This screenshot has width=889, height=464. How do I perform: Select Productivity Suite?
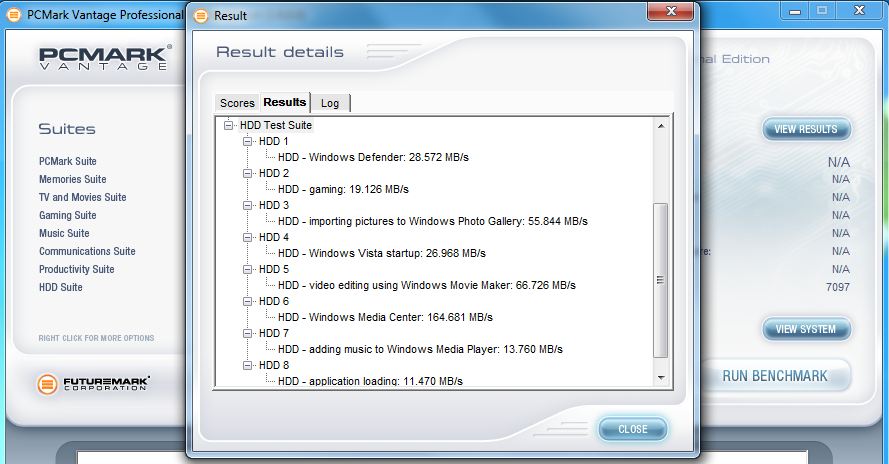pos(77,269)
